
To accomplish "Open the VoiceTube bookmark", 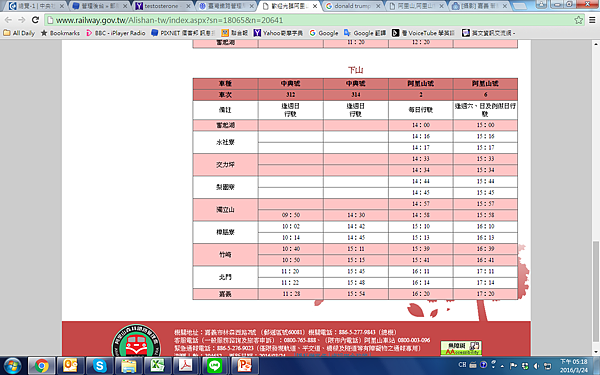I will pos(423,33).
